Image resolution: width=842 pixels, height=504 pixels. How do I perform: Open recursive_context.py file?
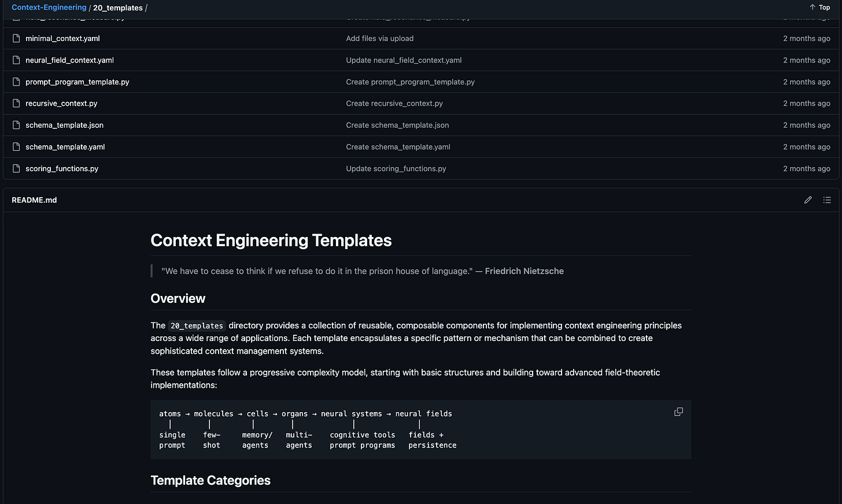point(61,103)
